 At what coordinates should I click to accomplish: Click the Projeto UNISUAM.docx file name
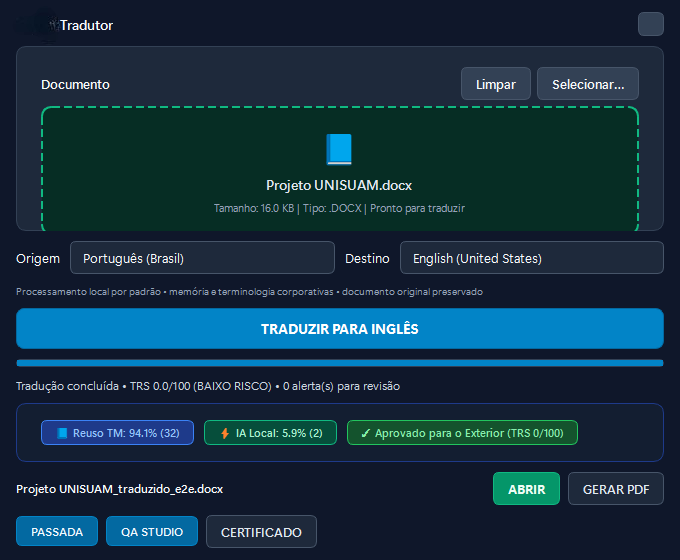339,185
